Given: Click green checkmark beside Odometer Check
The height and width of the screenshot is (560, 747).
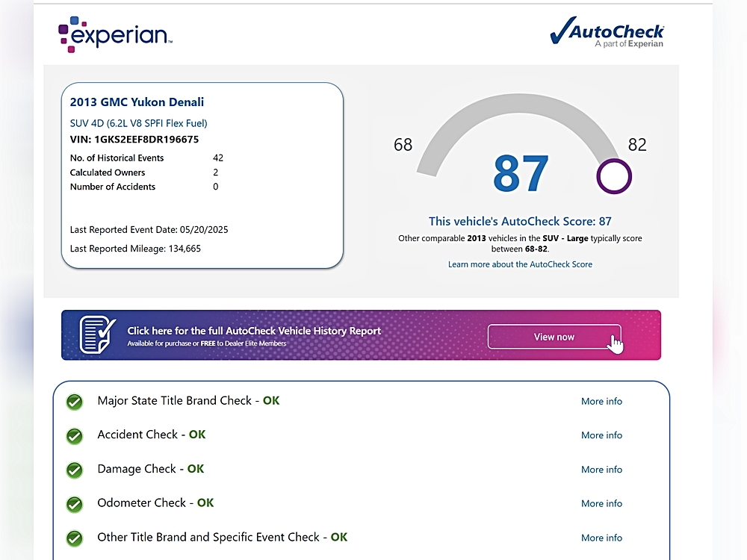Looking at the screenshot, I should tap(75, 504).
